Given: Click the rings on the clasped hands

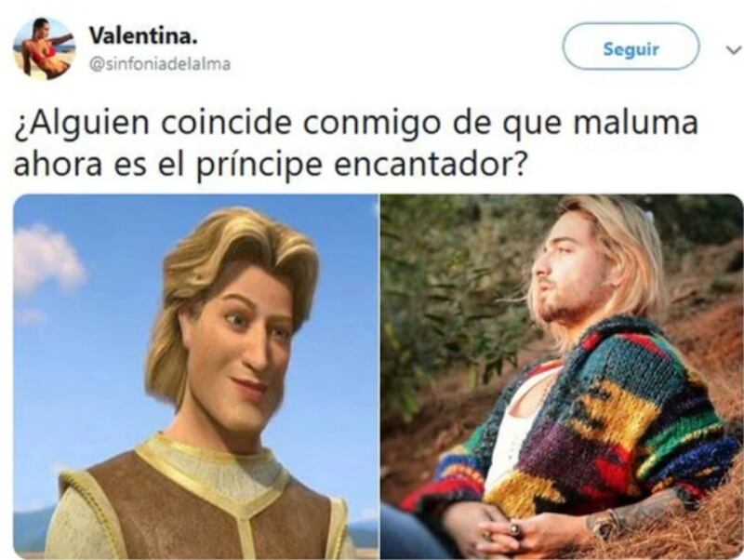Looking at the screenshot, I should (x=514, y=528).
